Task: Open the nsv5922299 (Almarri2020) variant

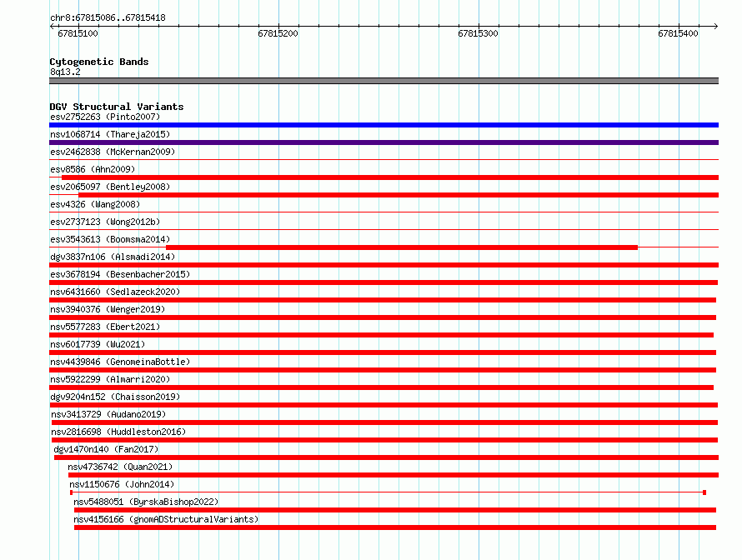Action: [x=110, y=379]
